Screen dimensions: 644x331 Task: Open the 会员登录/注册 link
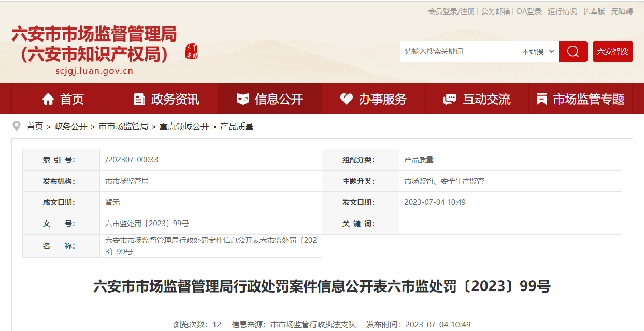(451, 11)
